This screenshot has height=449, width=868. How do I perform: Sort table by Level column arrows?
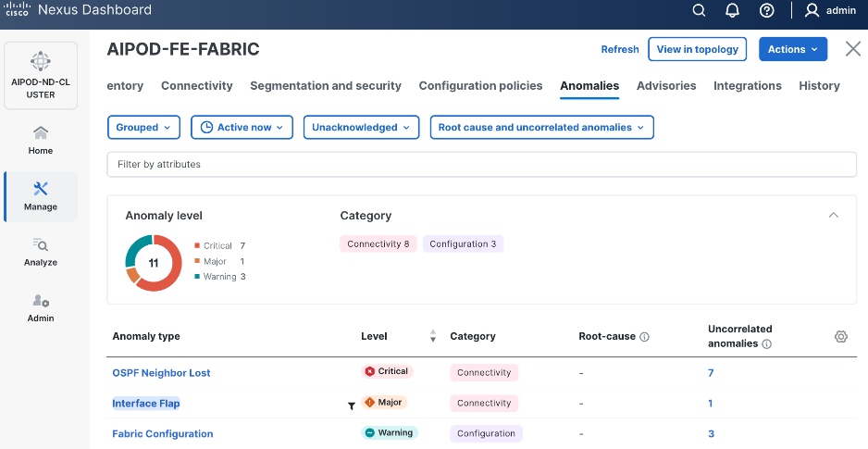[x=433, y=337]
